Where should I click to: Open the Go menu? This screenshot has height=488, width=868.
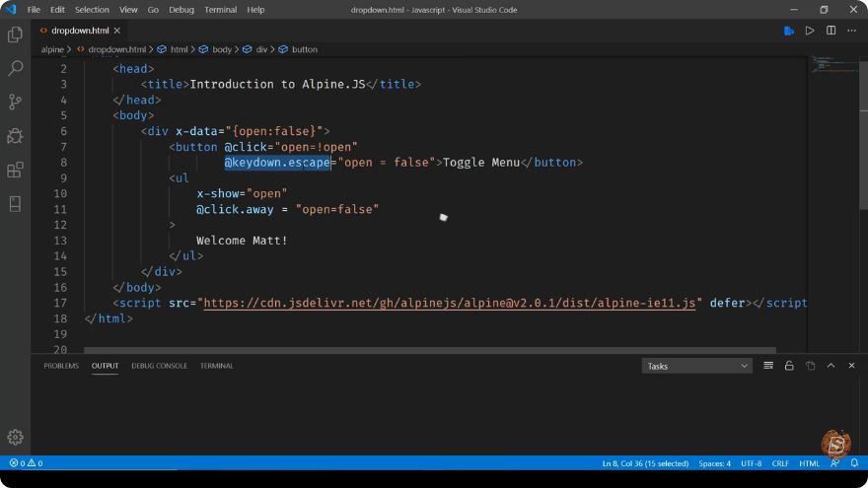(153, 10)
